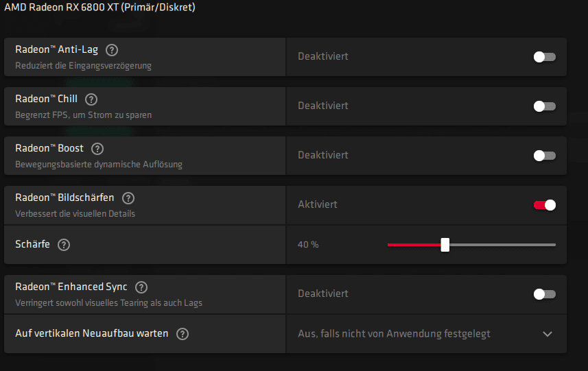Click 'Radeon Bildschärfen' setting label
Screen dimensions: 588x371
click(64, 198)
